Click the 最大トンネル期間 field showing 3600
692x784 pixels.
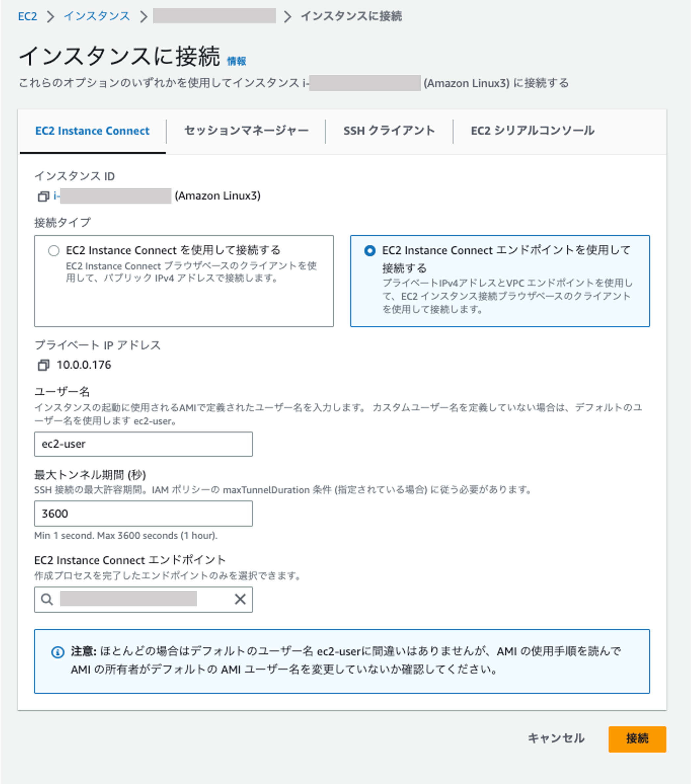143,513
